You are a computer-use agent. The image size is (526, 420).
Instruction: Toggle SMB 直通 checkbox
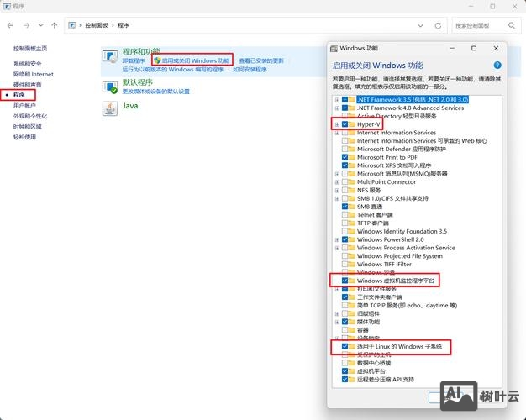point(345,207)
